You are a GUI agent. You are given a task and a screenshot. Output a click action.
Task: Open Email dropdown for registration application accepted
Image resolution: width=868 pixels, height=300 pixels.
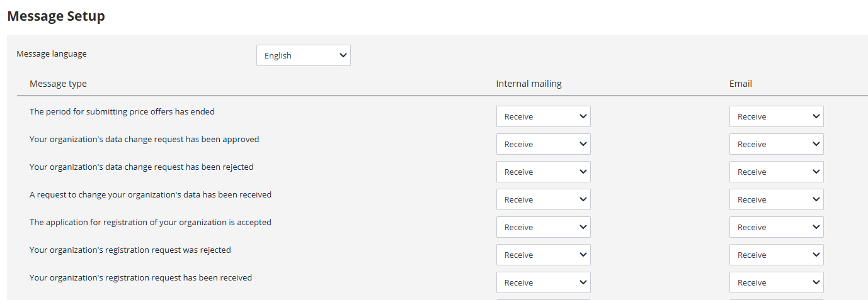[777, 227]
